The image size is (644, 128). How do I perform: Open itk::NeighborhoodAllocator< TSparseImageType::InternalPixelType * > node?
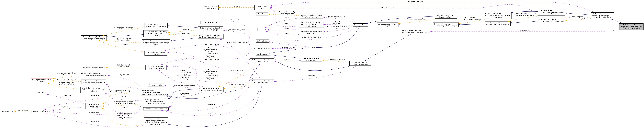(x=94, y=90)
